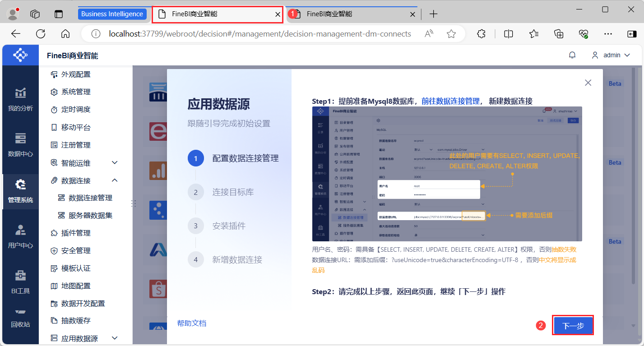Collapse the 数据连接 menu chevron
Screen dimensions: 644x346
tap(115, 180)
